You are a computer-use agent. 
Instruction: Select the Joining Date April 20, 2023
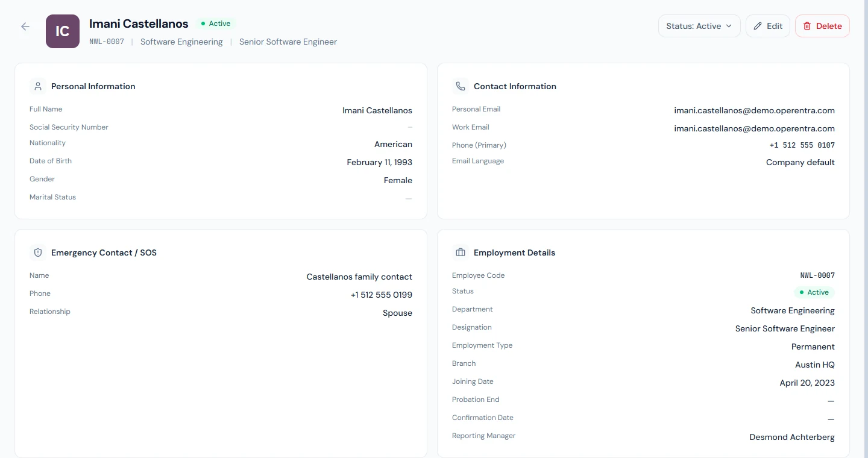[x=807, y=383]
